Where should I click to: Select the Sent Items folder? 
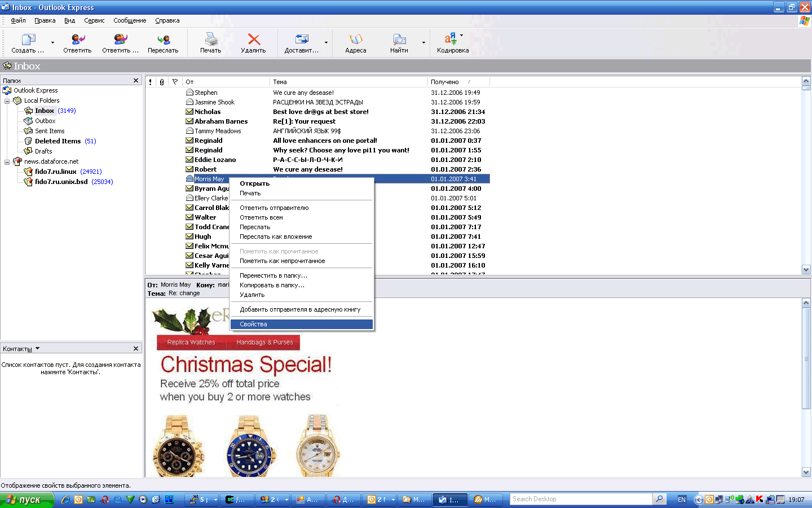[50, 131]
